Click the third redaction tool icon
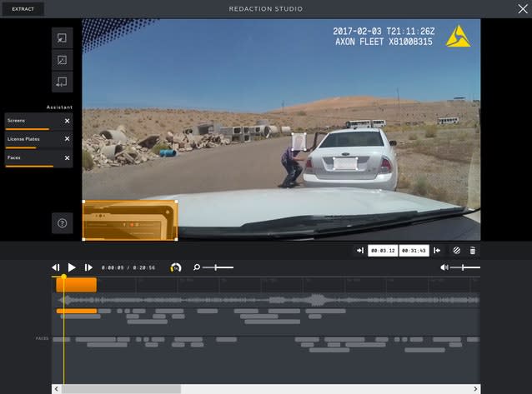 tap(62, 82)
